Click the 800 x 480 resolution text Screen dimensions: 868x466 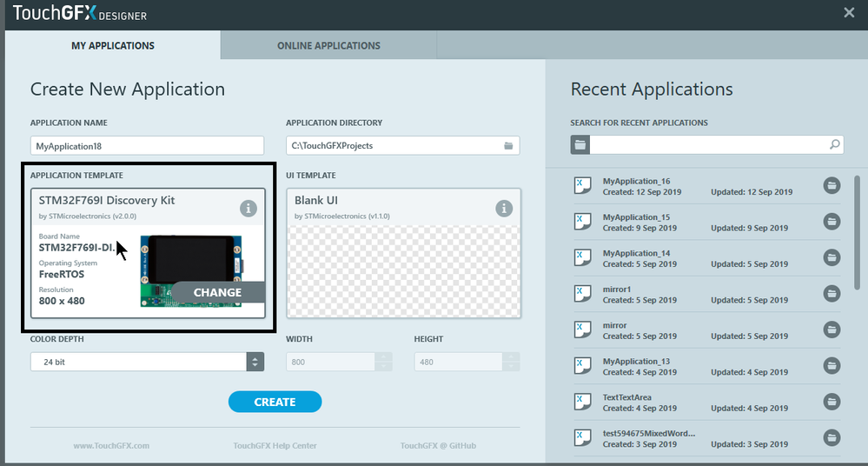(62, 301)
